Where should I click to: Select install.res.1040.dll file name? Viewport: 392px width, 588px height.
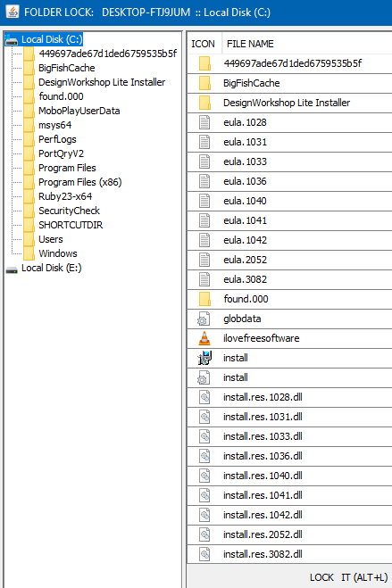263,476
